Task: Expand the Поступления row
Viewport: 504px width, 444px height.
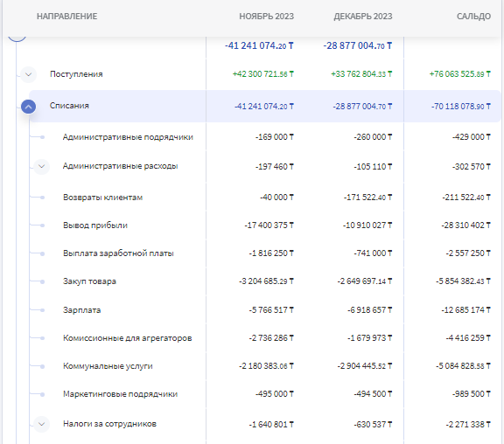Action: coord(28,74)
